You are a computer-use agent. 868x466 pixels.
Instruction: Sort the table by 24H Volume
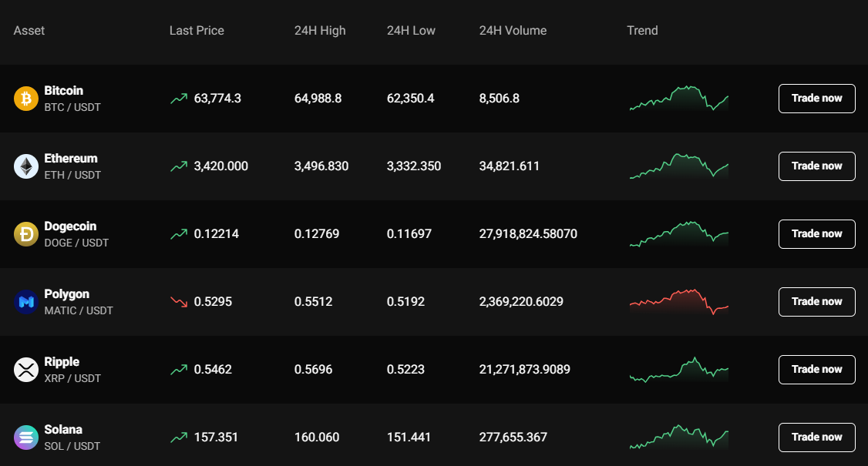(513, 31)
